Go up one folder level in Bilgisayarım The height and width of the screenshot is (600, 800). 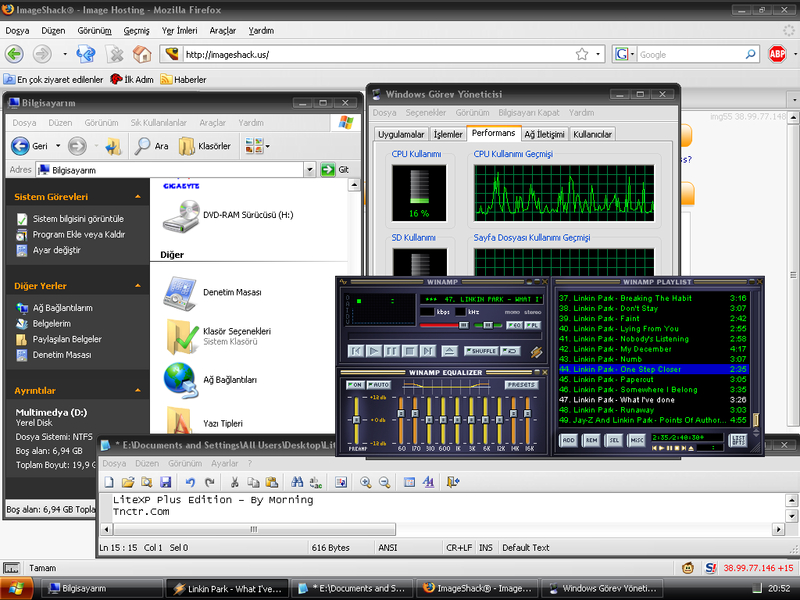point(113,146)
